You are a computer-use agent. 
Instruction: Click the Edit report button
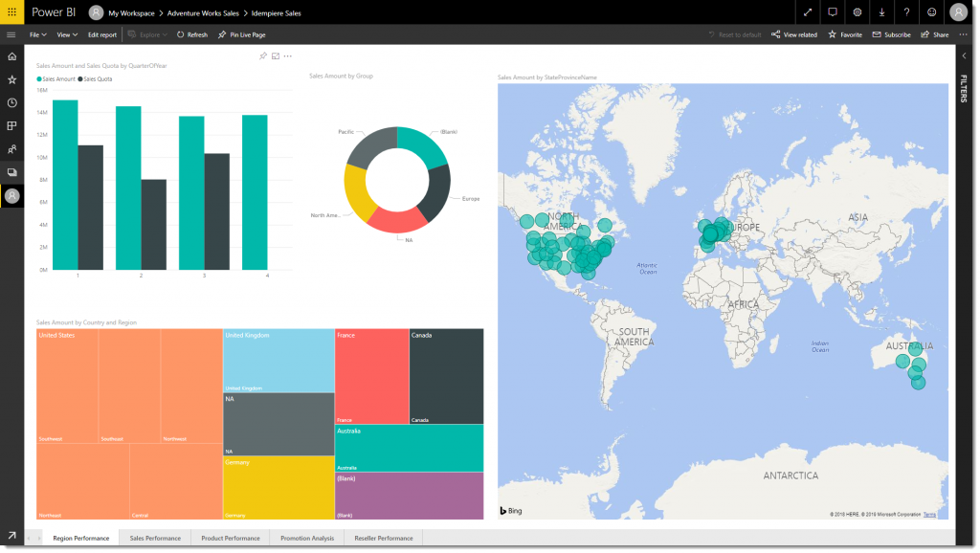tap(102, 34)
